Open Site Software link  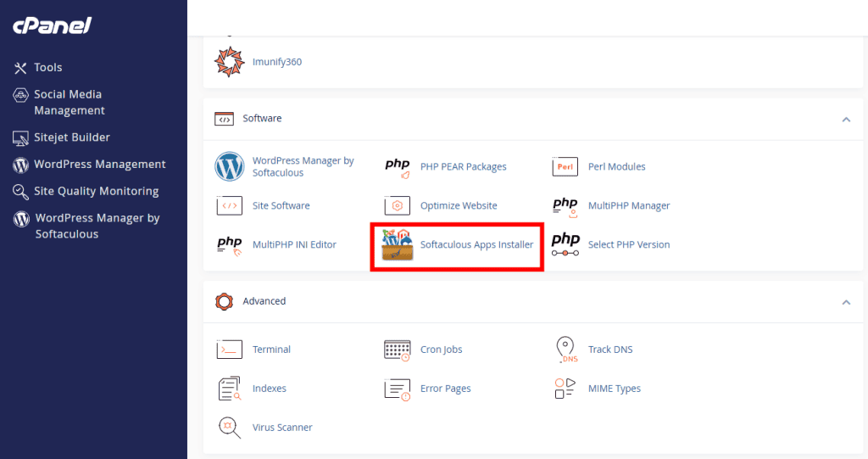[281, 205]
